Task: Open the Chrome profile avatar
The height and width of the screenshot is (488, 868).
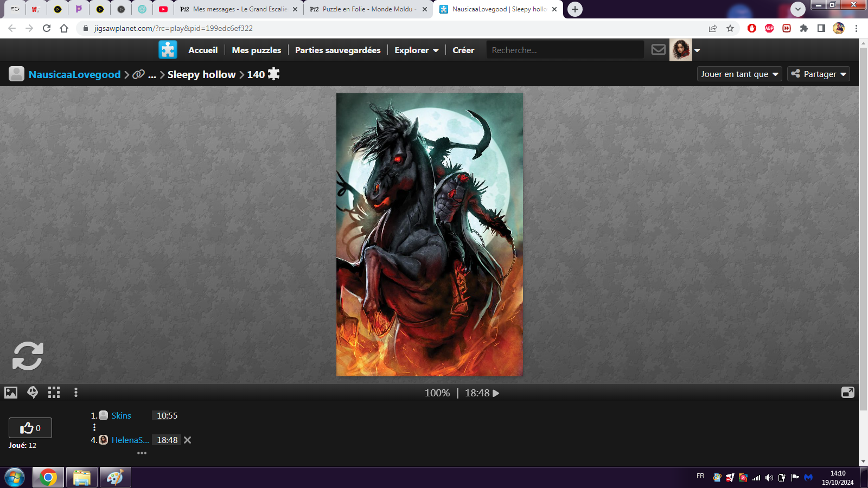Action: pos(839,28)
